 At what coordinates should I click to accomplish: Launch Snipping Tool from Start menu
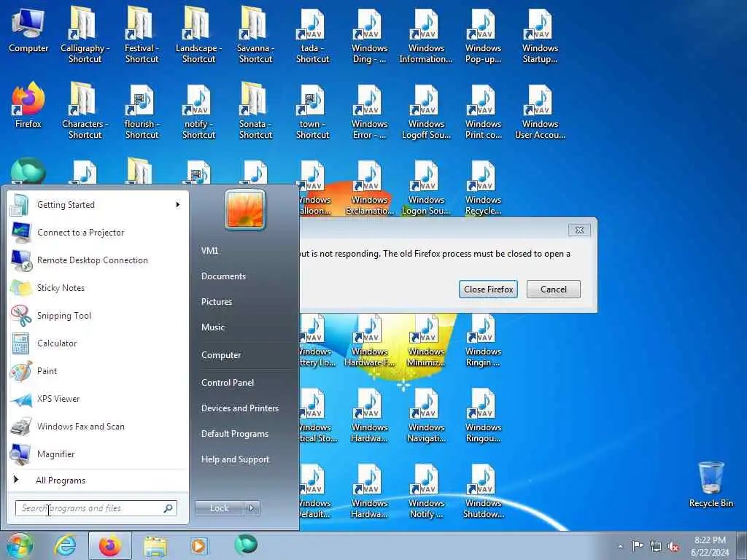(98, 315)
